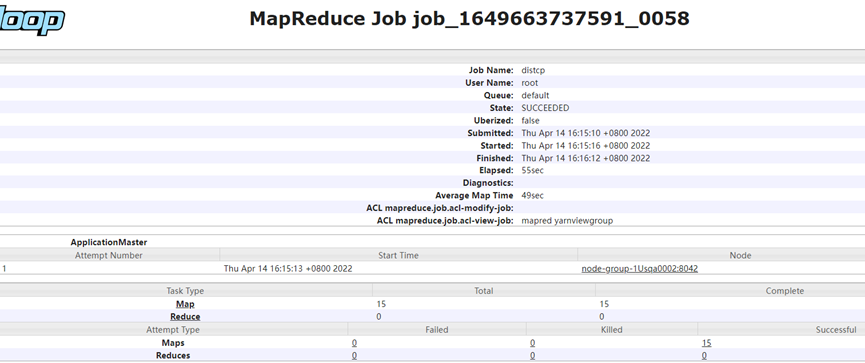Click the ApplicationMaster section heading

pos(109,242)
